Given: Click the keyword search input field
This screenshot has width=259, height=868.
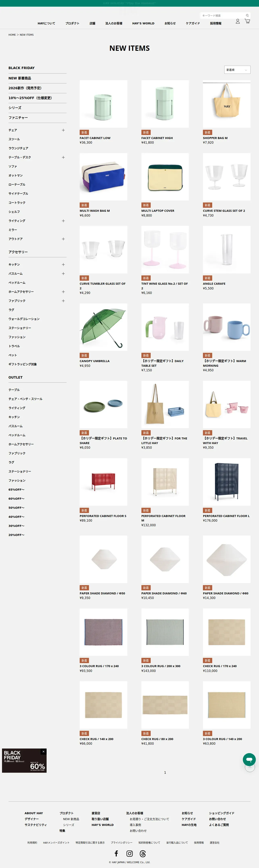Looking at the screenshot, I should (x=222, y=16).
